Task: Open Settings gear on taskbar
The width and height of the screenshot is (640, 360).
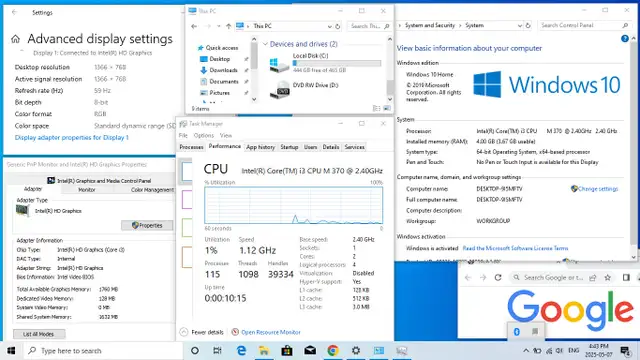Action: [356, 351]
